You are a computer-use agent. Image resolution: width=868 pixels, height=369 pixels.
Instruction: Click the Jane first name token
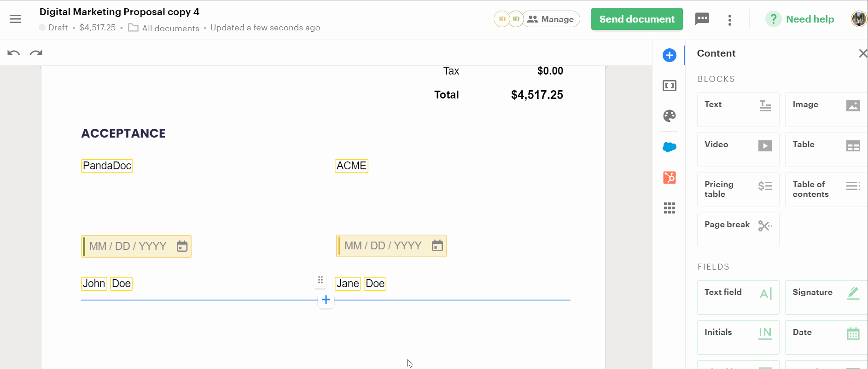(348, 283)
